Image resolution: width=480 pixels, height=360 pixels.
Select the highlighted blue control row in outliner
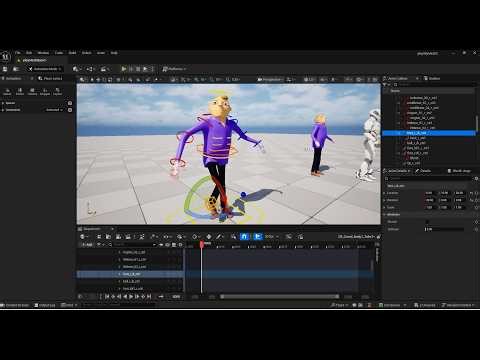click(x=429, y=133)
